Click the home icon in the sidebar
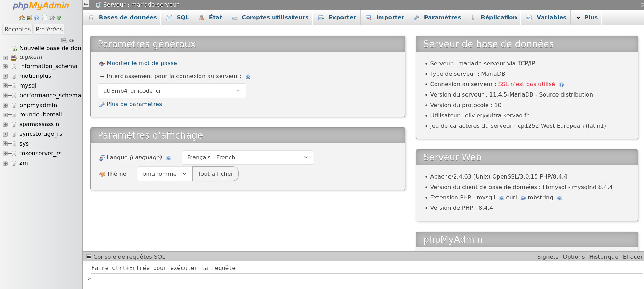 (x=22, y=18)
